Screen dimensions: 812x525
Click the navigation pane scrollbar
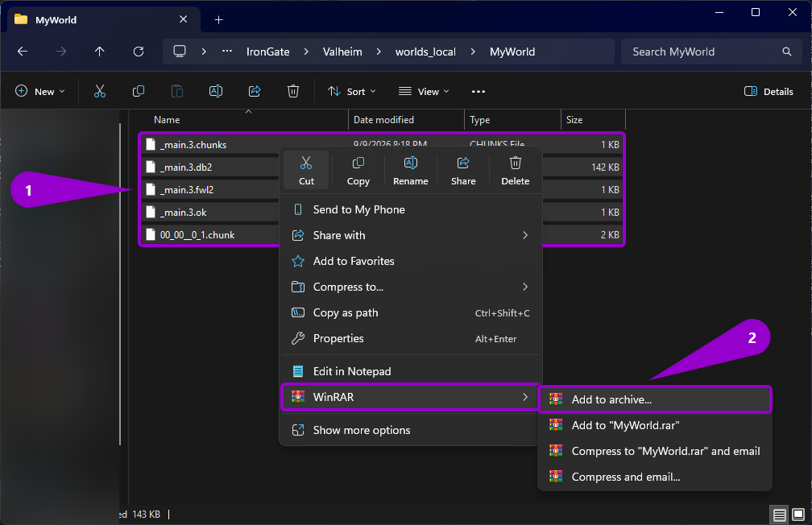click(120, 283)
